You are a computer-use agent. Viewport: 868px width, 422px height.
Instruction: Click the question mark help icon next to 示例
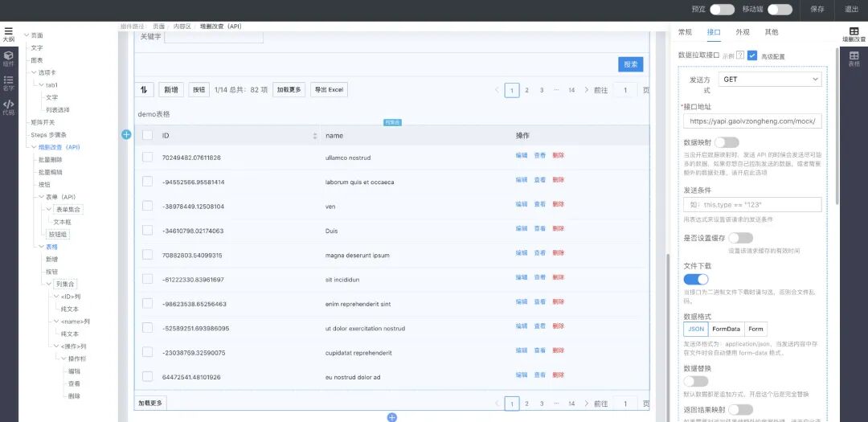tap(739, 55)
